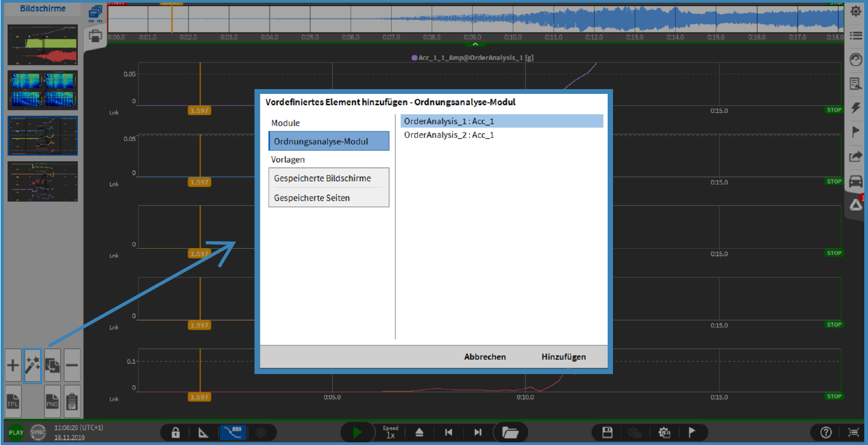Viewport: 868px width, 445px height.
Task: Click the triangle logo icon with notification badge
Action: click(856, 205)
